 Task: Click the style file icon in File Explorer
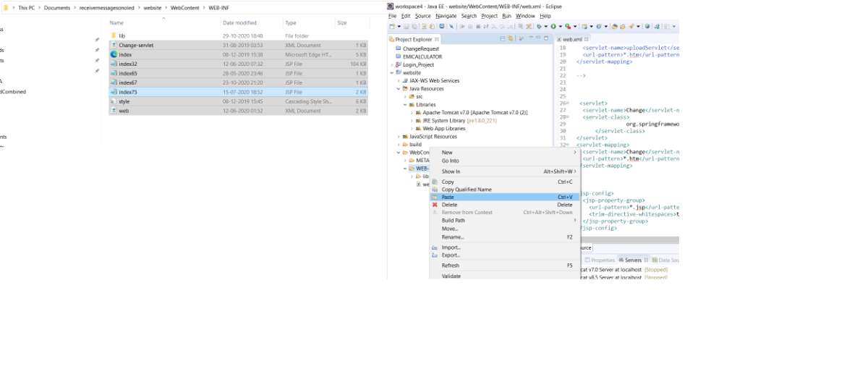114,101
